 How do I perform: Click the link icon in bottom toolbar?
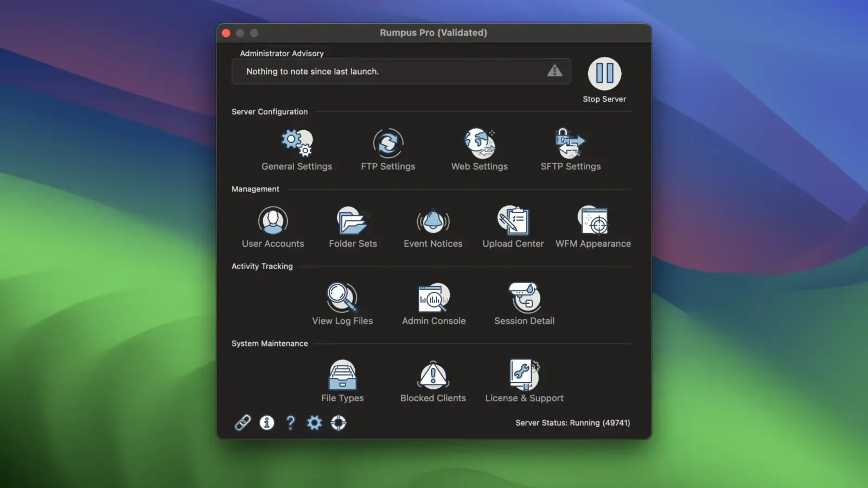(x=242, y=422)
